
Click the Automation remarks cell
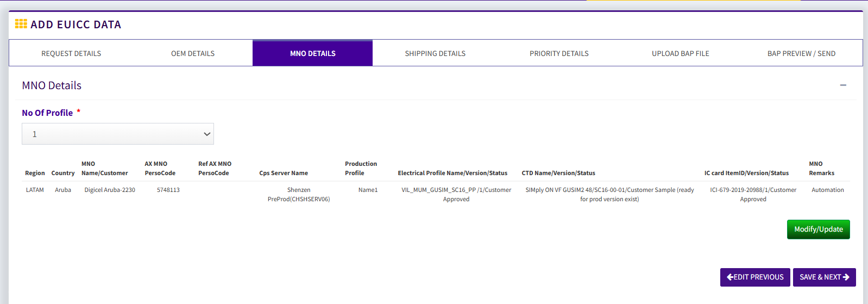click(x=827, y=190)
